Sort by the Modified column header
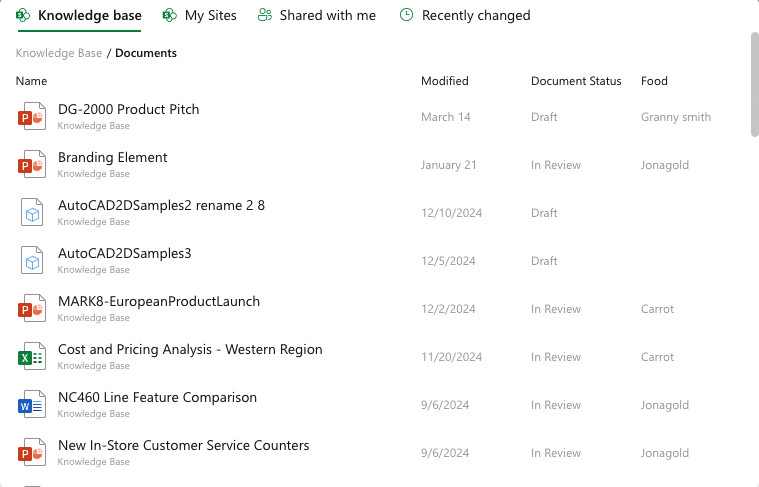Screen dimensions: 759x487 click(x=444, y=81)
